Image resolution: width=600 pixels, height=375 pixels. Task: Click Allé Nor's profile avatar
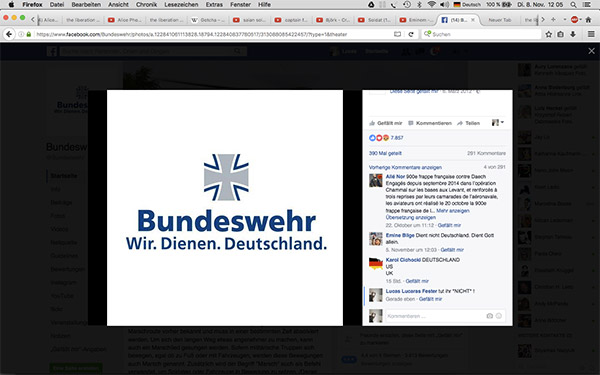click(x=375, y=180)
